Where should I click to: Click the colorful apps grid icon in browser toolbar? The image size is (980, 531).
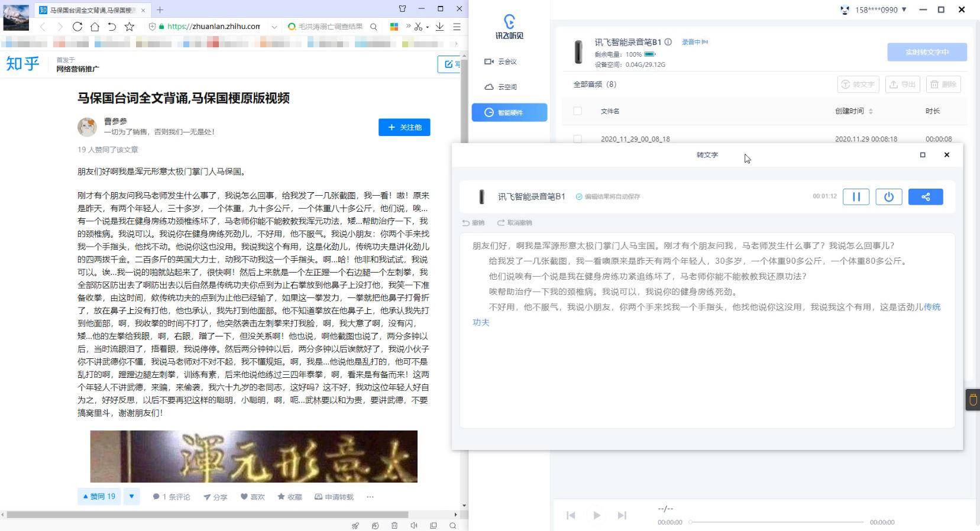[x=394, y=27]
